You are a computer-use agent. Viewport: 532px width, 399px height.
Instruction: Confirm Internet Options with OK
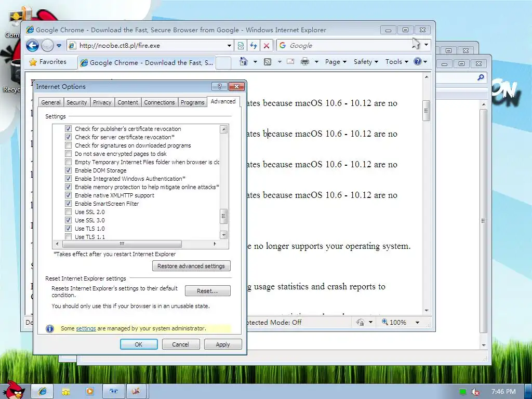coord(139,344)
